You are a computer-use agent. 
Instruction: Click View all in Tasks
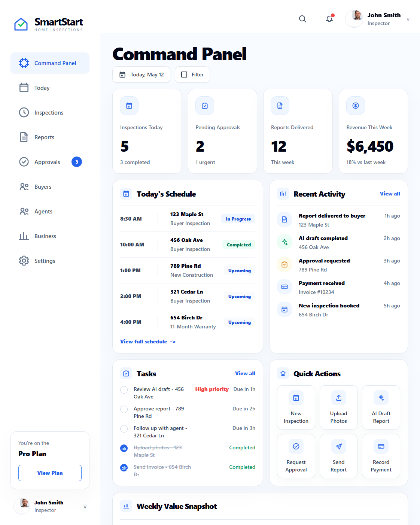coord(245,373)
